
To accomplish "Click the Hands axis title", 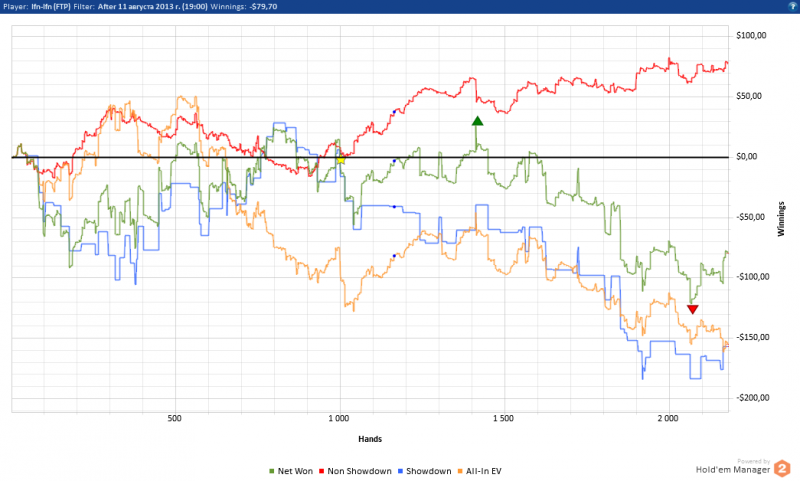I will tap(370, 438).
